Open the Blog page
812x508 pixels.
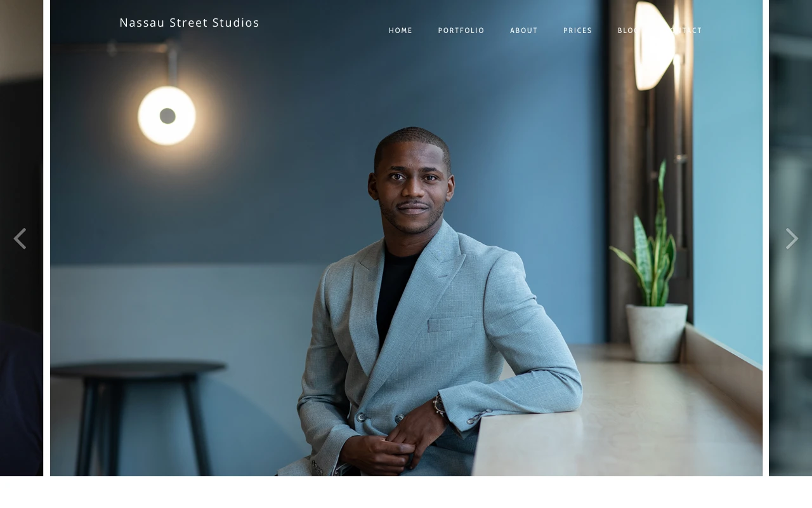pyautogui.click(x=629, y=30)
